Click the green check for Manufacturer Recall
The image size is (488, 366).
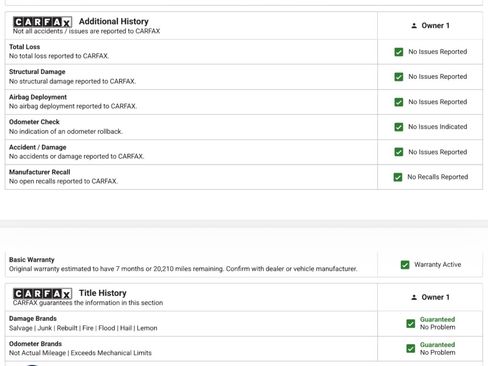398,177
